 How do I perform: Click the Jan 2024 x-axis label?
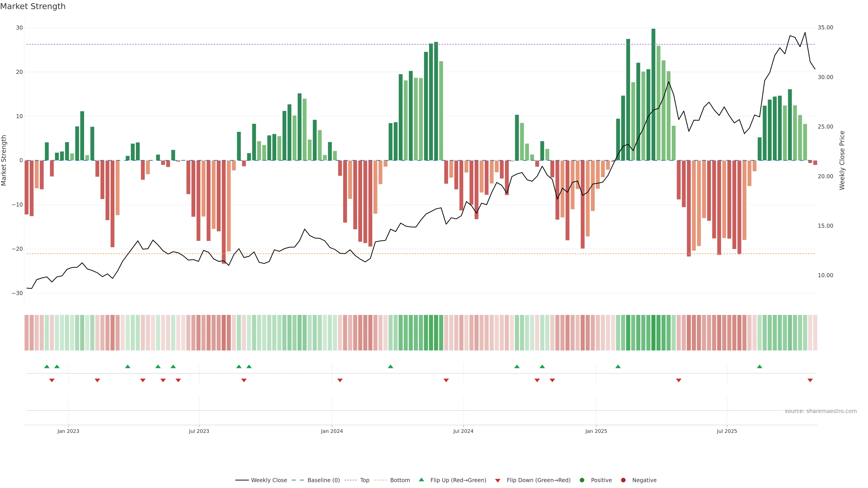(x=332, y=431)
